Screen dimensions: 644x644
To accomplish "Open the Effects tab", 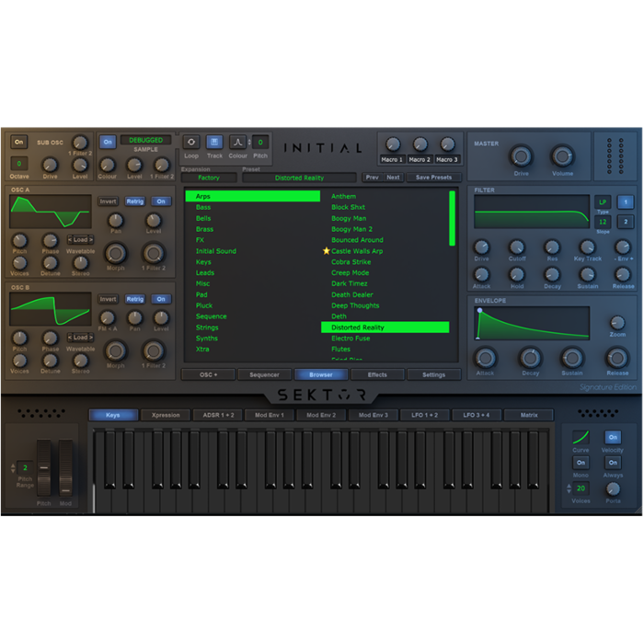I will [377, 374].
